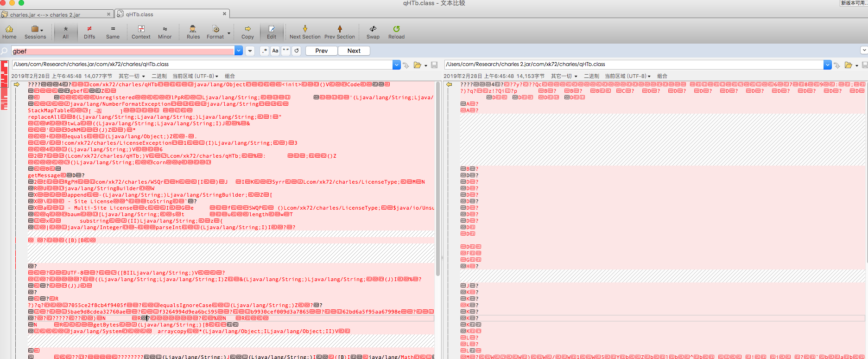Go to the Home view

click(9, 32)
